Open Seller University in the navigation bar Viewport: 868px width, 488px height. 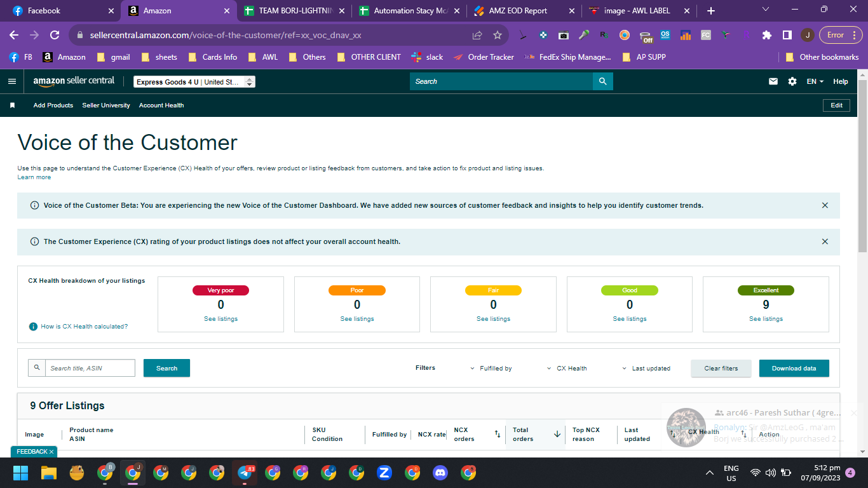point(106,105)
